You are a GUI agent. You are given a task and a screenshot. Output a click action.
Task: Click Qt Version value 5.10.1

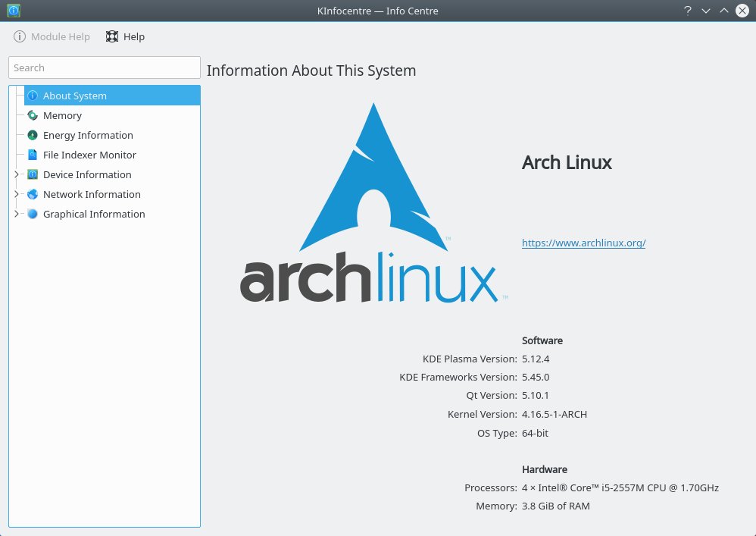click(535, 396)
